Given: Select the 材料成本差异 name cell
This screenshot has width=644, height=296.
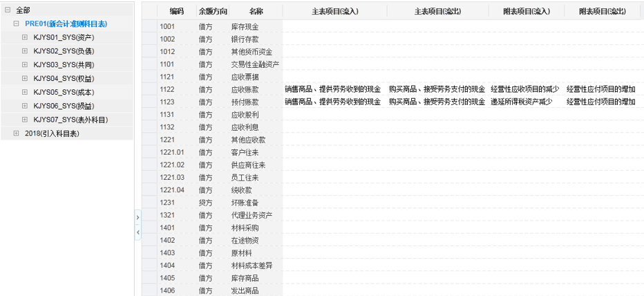Looking at the screenshot, I should tap(256, 266).
